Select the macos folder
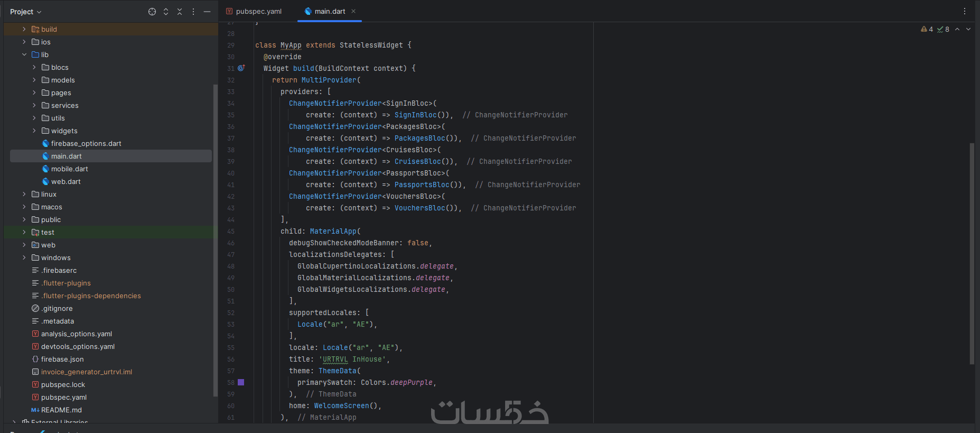The width and height of the screenshot is (980, 433). tap(52, 207)
